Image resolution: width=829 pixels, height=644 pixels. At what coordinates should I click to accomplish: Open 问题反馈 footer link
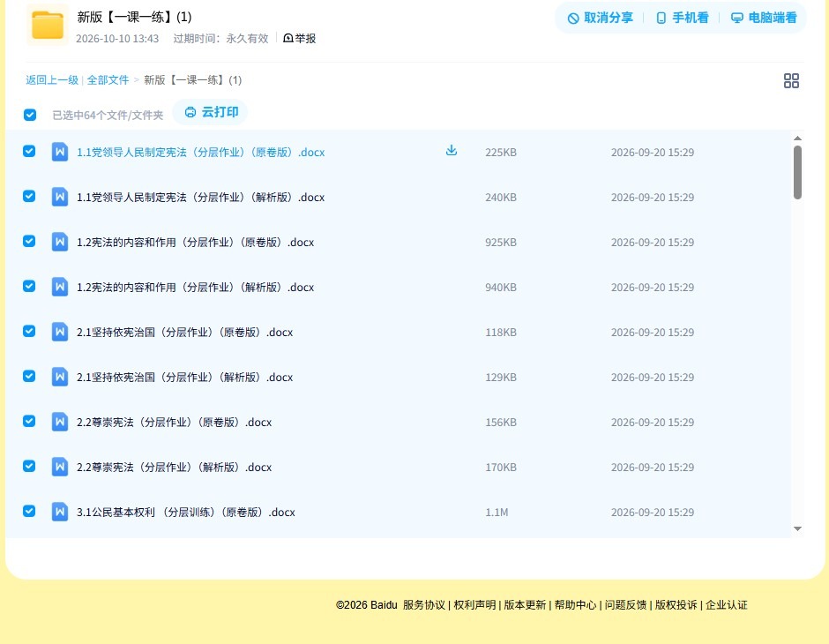[625, 605]
